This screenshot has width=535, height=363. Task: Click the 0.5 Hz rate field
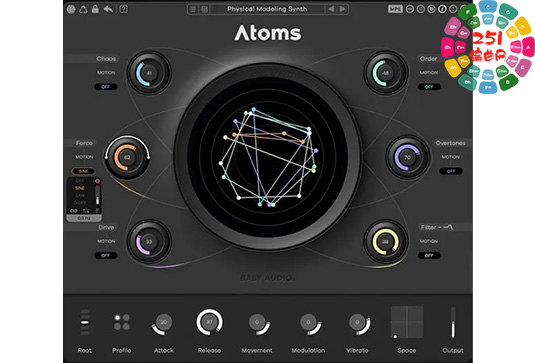tap(84, 218)
